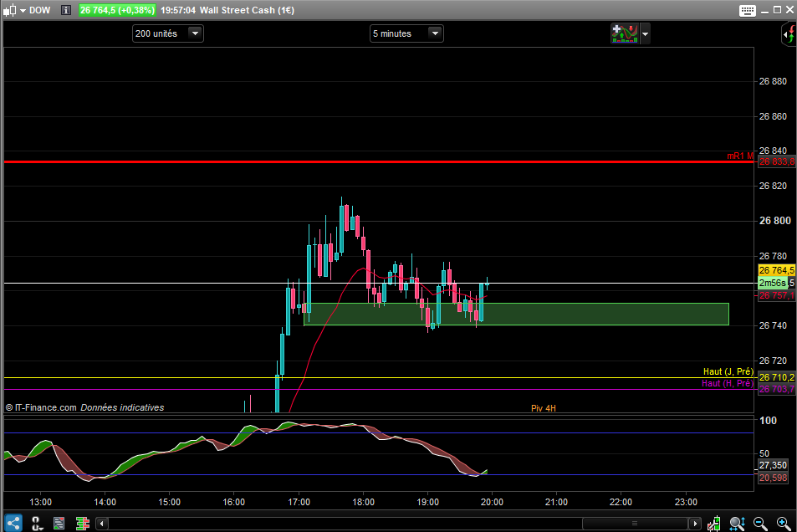Expand the arrow next to indicators icon
Screen dimensions: 797x532
[645, 34]
